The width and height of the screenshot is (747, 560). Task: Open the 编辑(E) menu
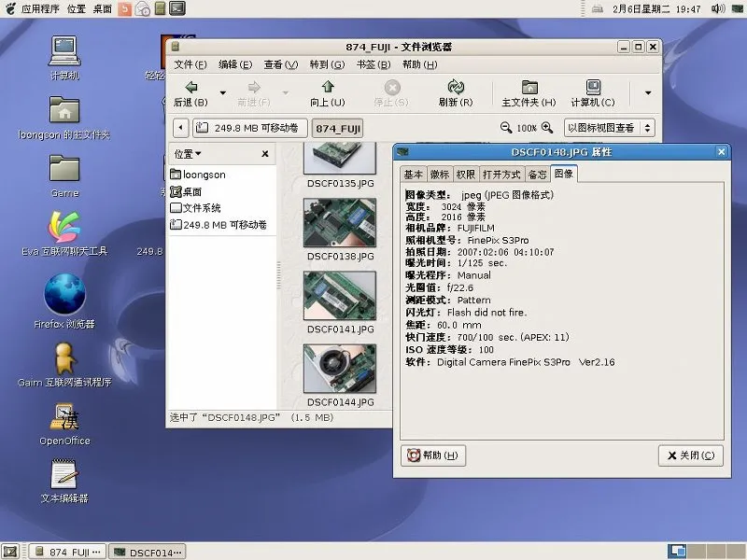(235, 64)
